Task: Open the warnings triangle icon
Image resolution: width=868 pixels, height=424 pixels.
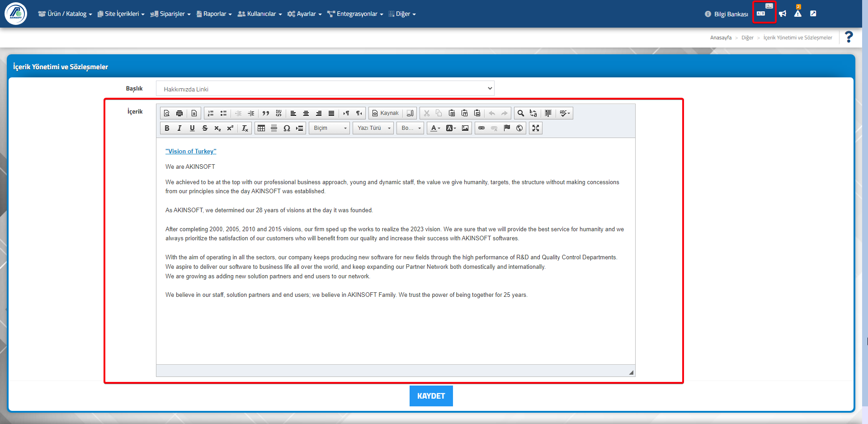Action: [x=798, y=14]
